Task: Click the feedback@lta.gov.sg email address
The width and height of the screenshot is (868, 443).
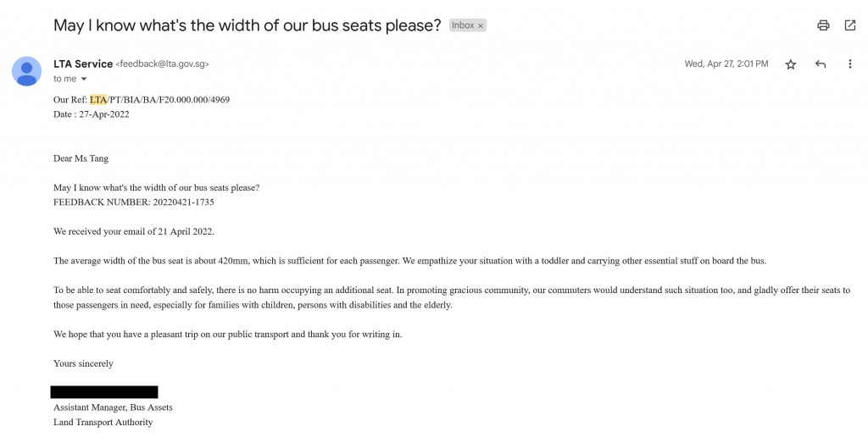Action: (x=162, y=64)
